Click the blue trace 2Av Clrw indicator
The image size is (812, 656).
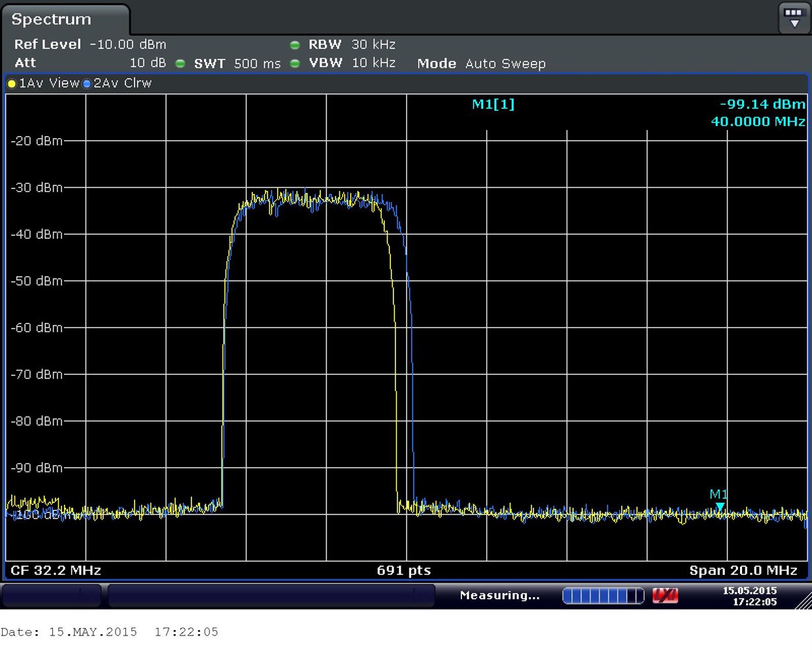point(117,83)
